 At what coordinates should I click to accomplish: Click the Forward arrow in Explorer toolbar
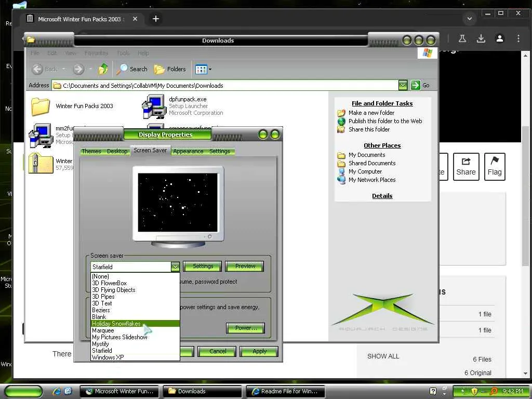coord(78,69)
